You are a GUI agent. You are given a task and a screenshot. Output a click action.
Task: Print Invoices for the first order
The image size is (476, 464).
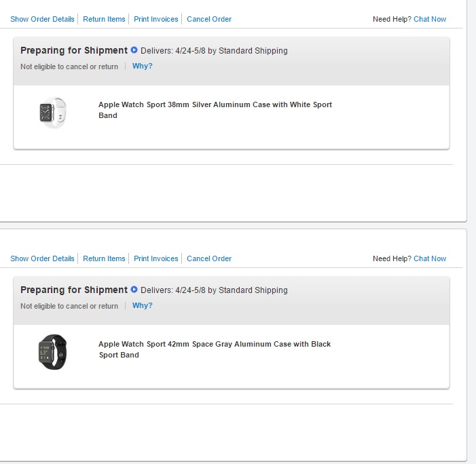tap(155, 19)
